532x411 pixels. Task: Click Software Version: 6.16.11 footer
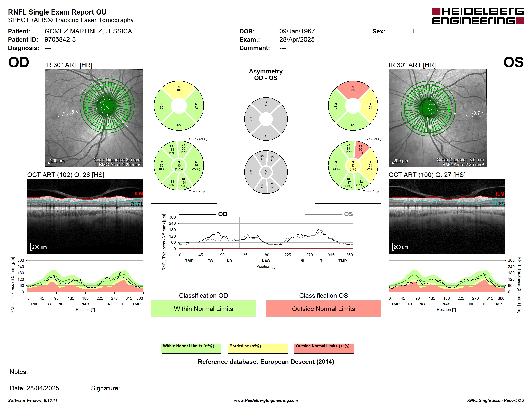click(33, 400)
